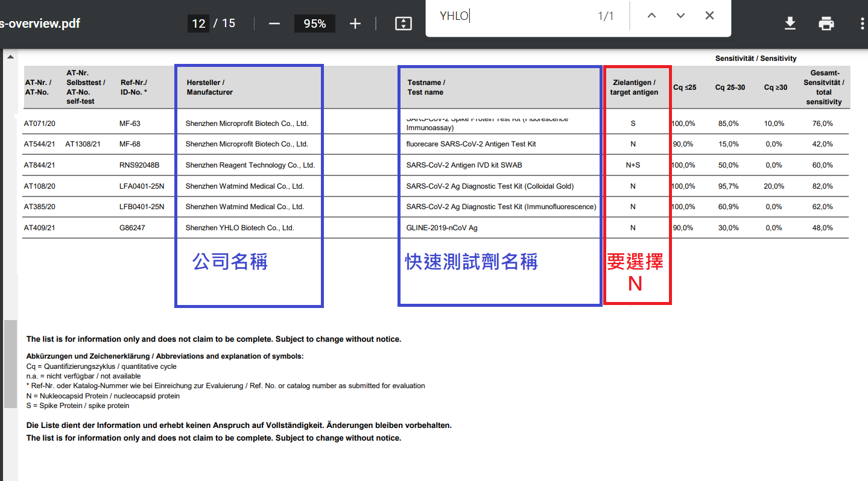Viewport: 868px width, 481px height.
Task: Click the 'AT1308/21' self-test number
Action: (83, 144)
